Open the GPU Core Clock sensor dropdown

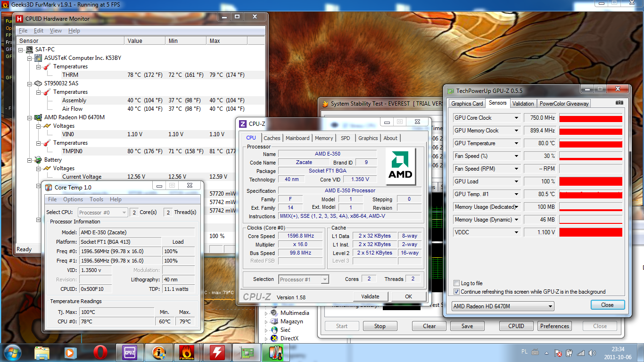coord(517,118)
